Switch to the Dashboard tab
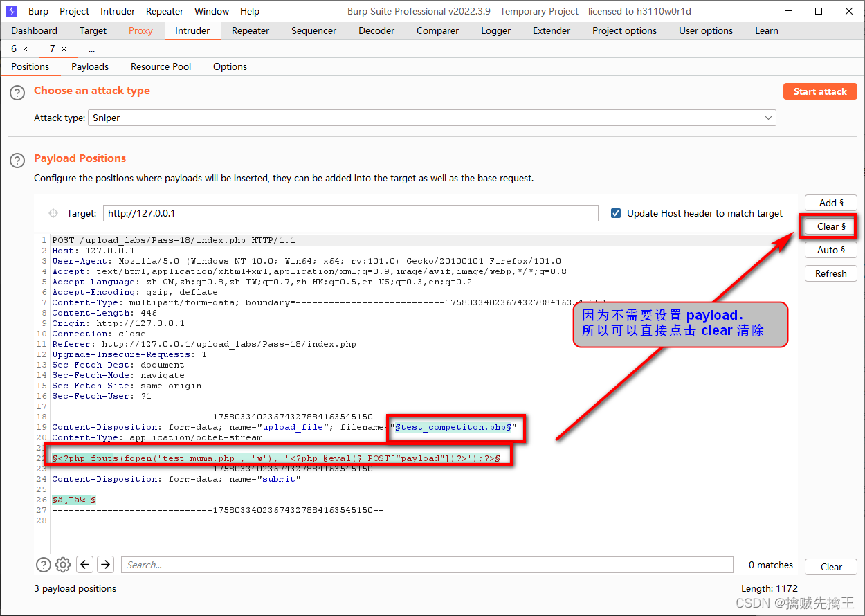 coord(35,30)
